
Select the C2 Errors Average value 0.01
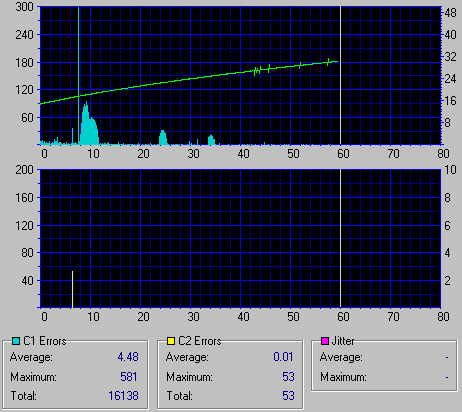[283, 357]
